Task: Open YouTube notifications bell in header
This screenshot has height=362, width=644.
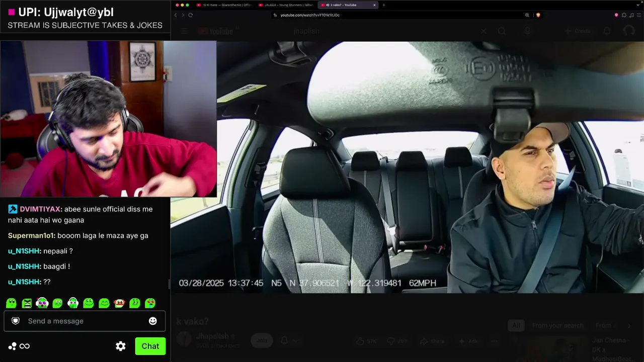Action: click(607, 31)
